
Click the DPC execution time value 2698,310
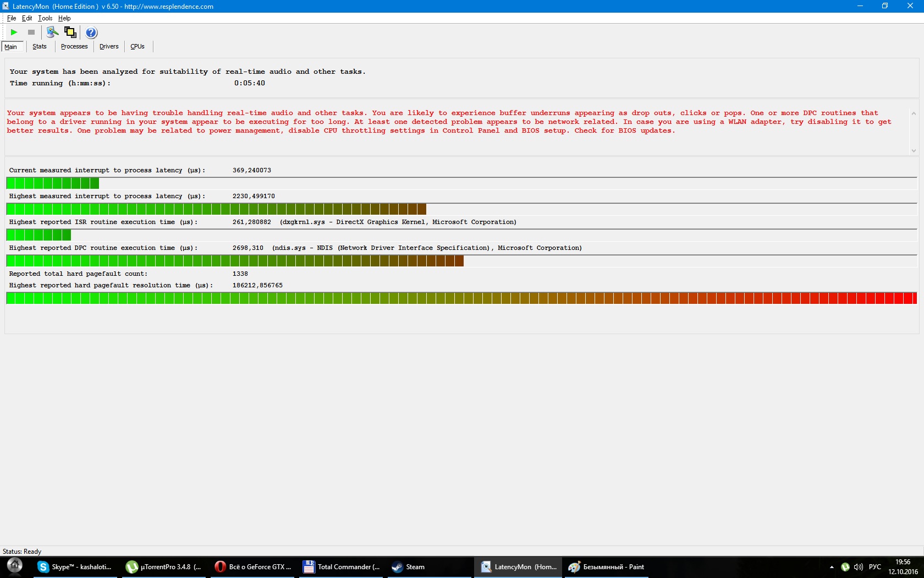[x=248, y=248]
